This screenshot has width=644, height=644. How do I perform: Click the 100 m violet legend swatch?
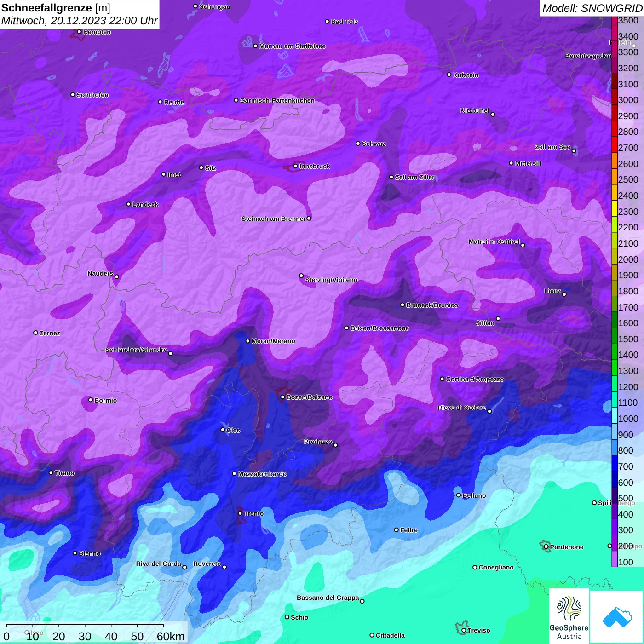615,558
